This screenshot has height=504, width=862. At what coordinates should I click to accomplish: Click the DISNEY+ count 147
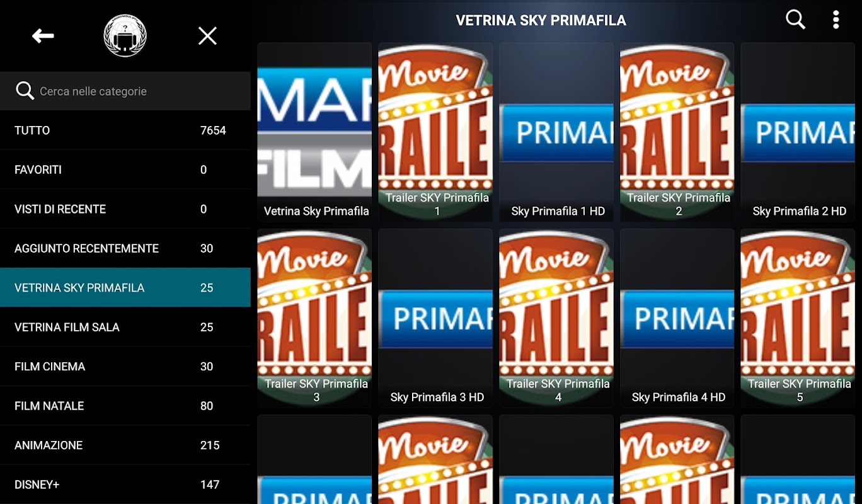210,484
